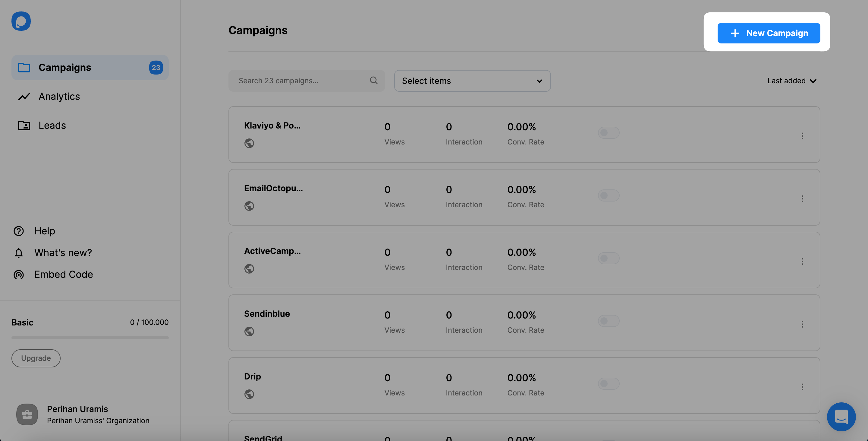The width and height of the screenshot is (868, 441).
Task: Toggle the EmailOctopus campaign status switch
Action: pyautogui.click(x=608, y=195)
